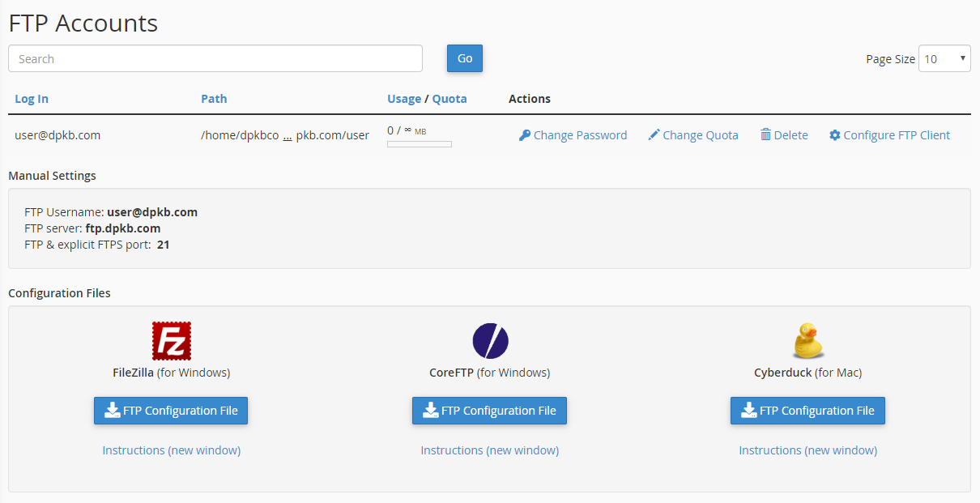This screenshot has width=980, height=503.
Task: Sort the table by Quota
Action: click(x=450, y=98)
